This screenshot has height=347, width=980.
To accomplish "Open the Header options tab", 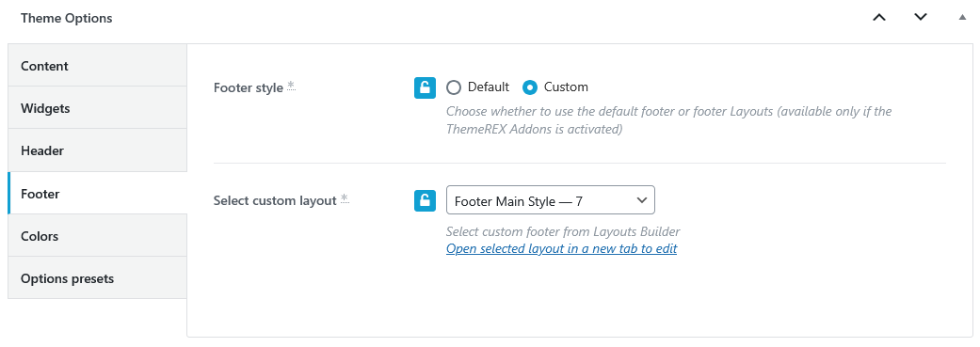I will coord(98,150).
